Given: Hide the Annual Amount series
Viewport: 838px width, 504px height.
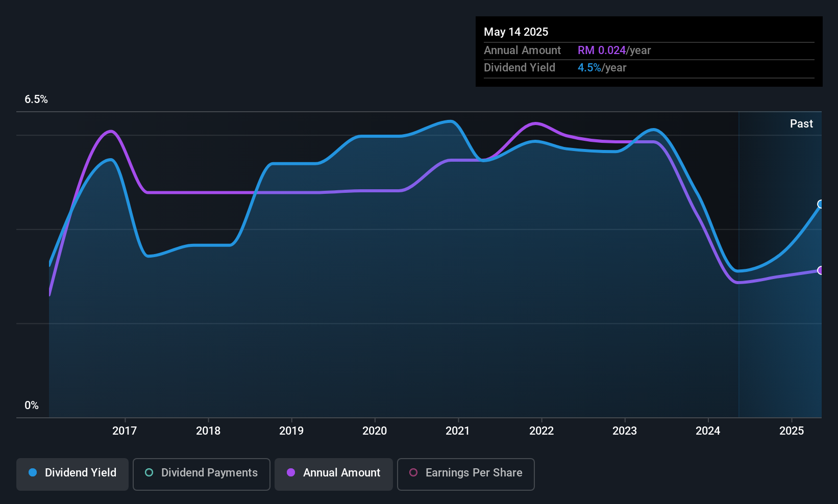Looking at the screenshot, I should point(334,473).
